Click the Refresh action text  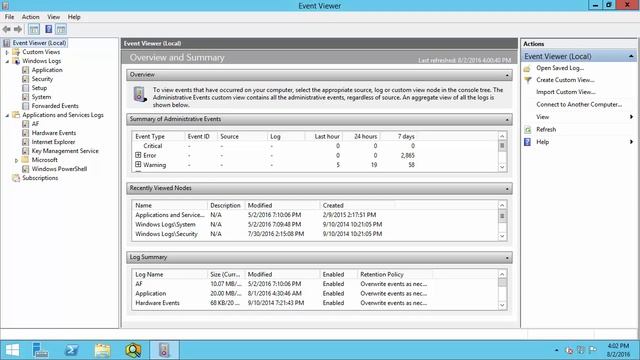pos(546,129)
